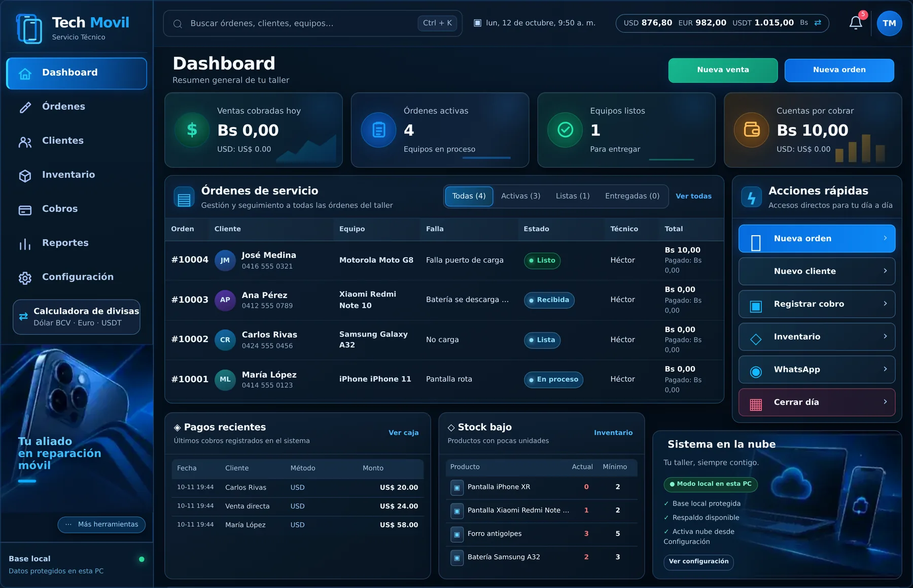913x588 pixels.
Task: Click the Configuración gear icon
Action: tap(25, 278)
